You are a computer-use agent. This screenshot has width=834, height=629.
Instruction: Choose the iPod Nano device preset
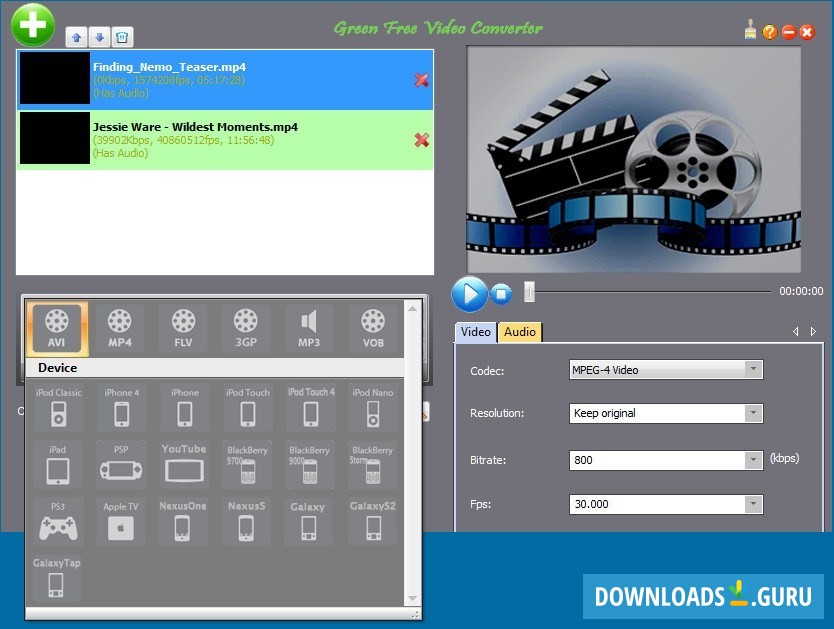click(373, 407)
